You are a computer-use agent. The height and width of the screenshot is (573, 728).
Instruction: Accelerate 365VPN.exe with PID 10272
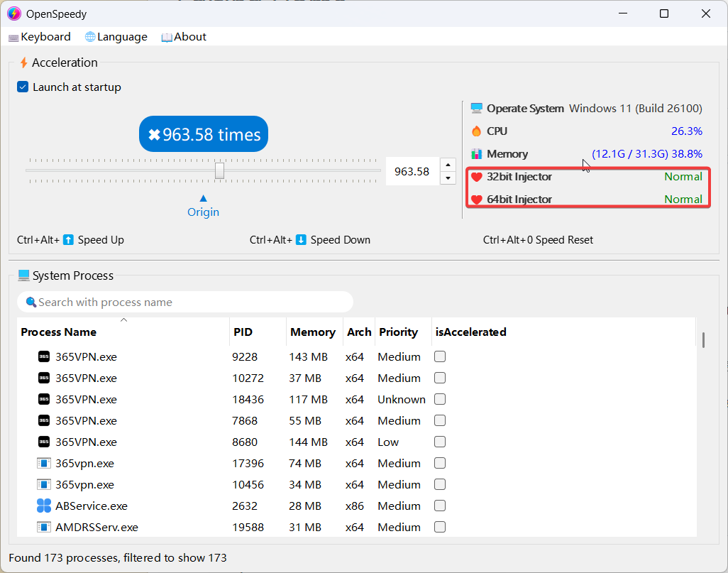[440, 378]
